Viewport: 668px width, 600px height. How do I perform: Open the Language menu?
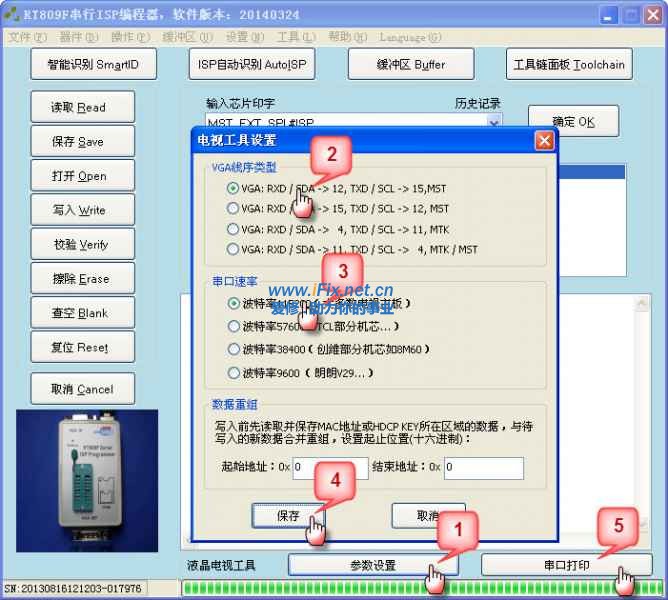pyautogui.click(x=410, y=37)
